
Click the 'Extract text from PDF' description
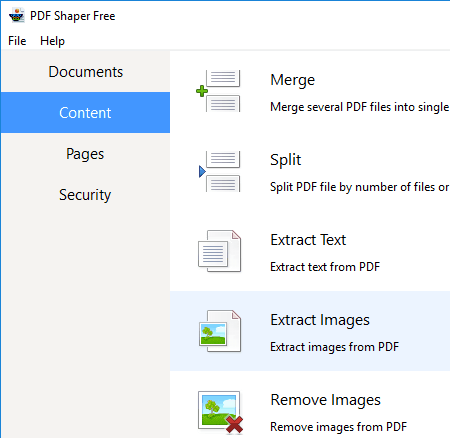(325, 267)
